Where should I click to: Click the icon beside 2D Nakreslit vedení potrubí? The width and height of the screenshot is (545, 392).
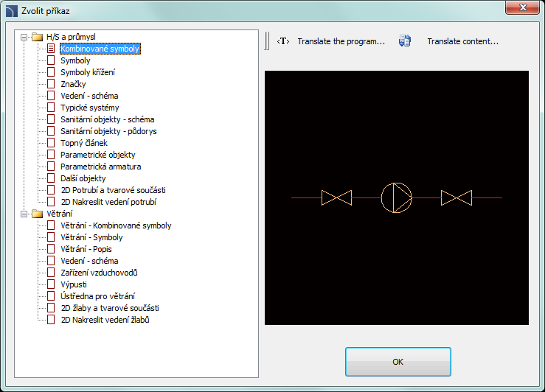[51, 202]
